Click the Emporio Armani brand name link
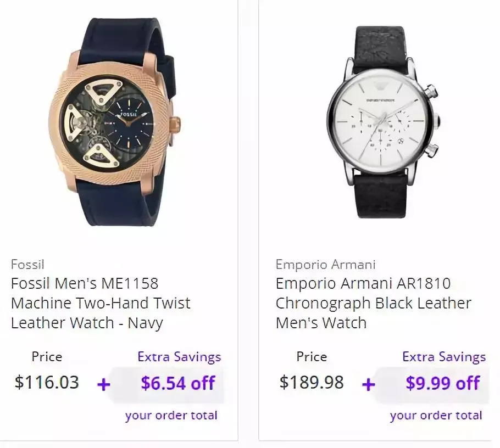Screen dimensions: 500x448 (x=325, y=265)
